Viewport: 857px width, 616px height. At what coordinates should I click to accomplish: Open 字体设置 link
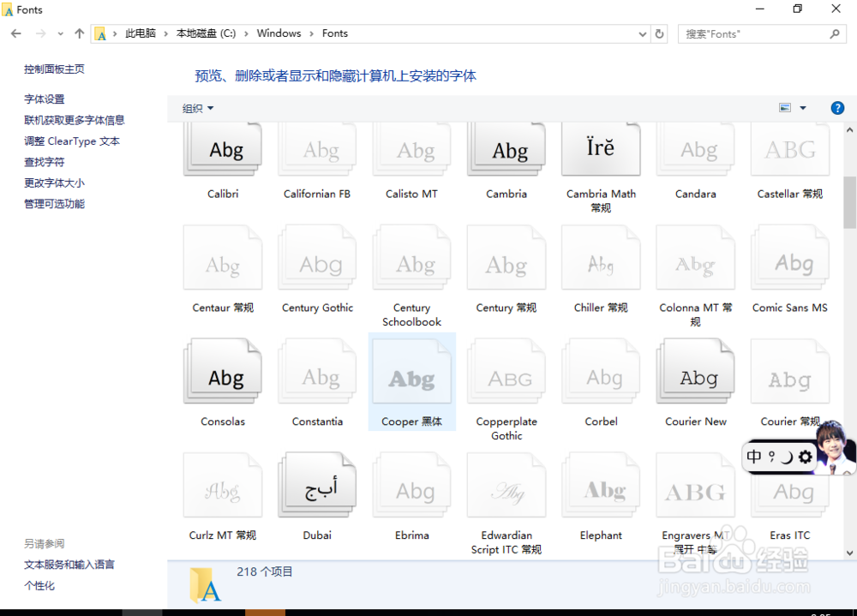[x=45, y=99]
